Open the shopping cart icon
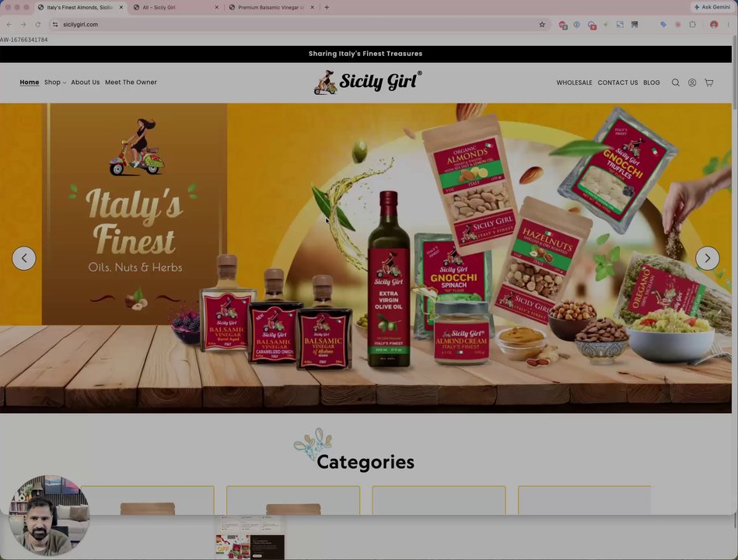The width and height of the screenshot is (738, 560). (x=708, y=82)
